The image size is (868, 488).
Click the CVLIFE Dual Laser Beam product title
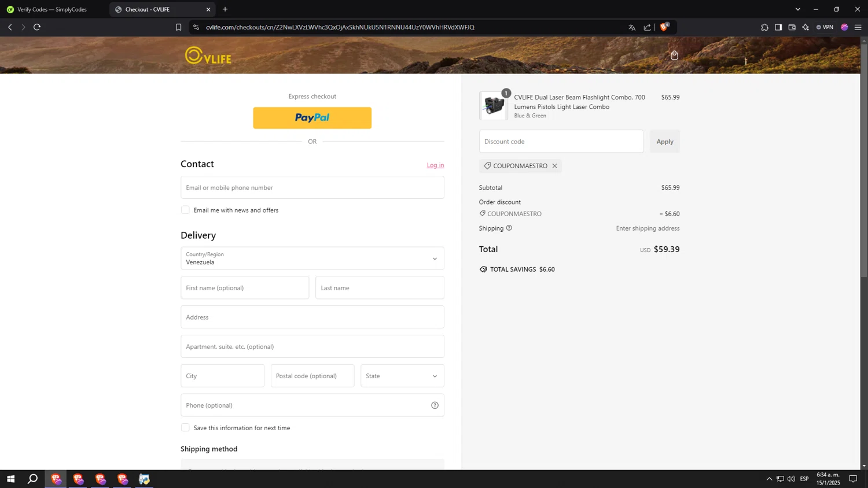(x=580, y=102)
